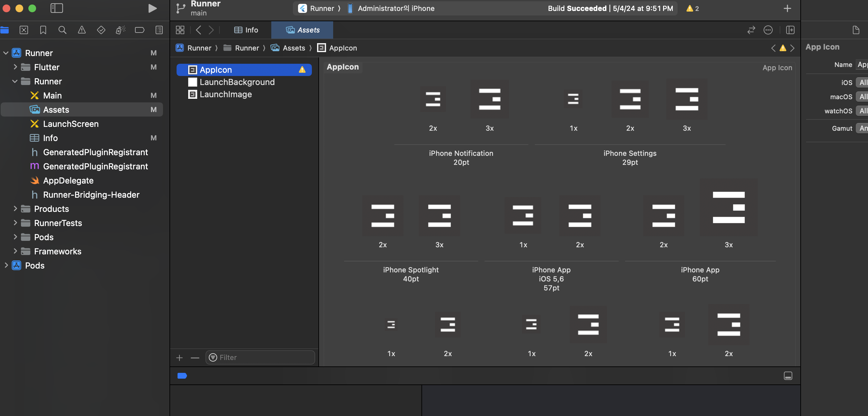Open the Source Control navigator icon
868x416 pixels.
tap(24, 30)
